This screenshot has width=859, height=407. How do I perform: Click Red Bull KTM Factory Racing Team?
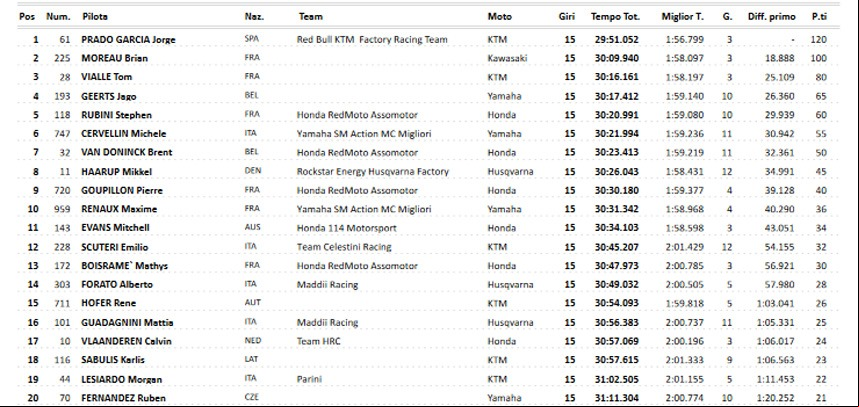(372, 39)
